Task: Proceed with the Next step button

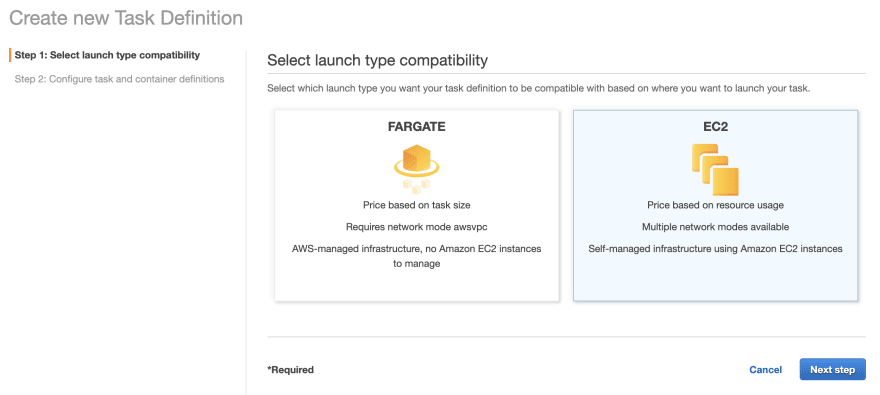Action: (x=832, y=370)
